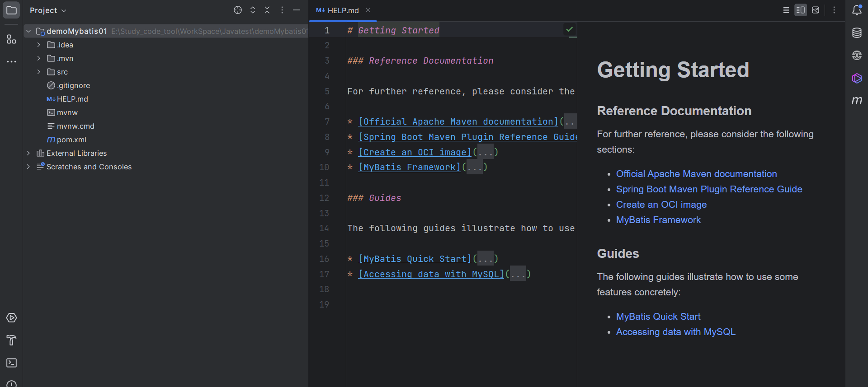
Task: Switch to preview-only view mode
Action: [816, 10]
